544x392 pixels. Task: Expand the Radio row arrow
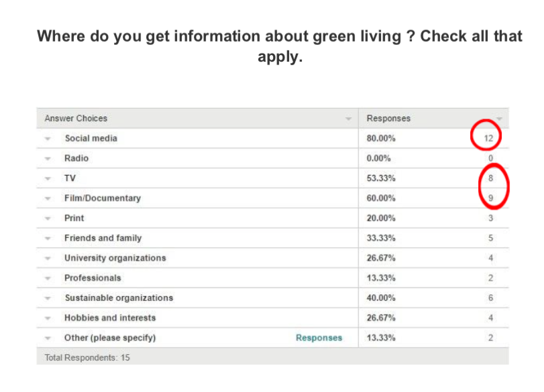(x=48, y=159)
